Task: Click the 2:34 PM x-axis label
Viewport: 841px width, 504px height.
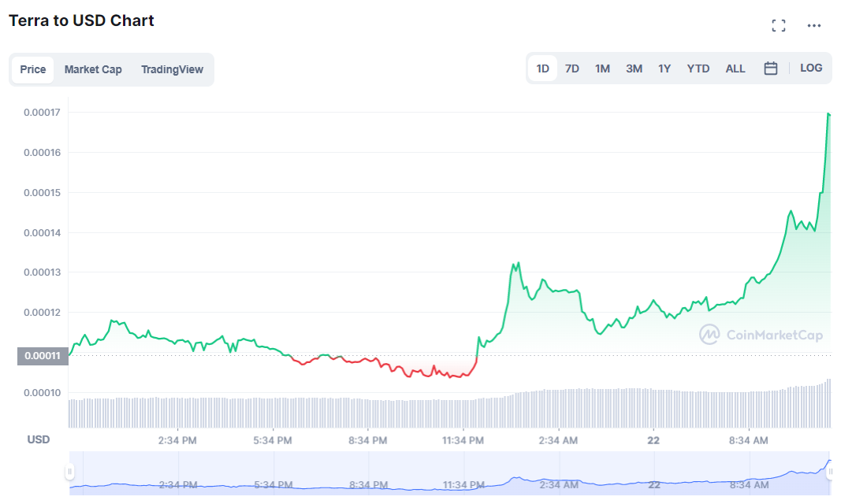Action: [177, 441]
